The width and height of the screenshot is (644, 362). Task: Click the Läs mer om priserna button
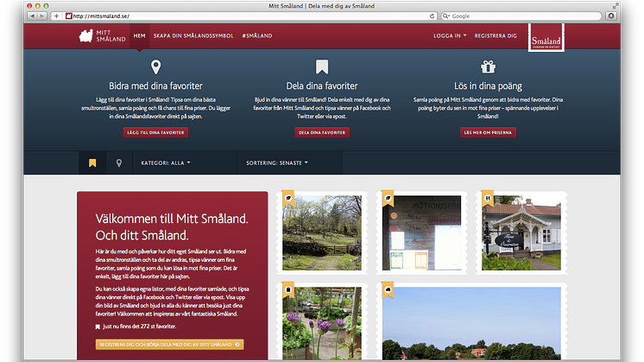488,132
